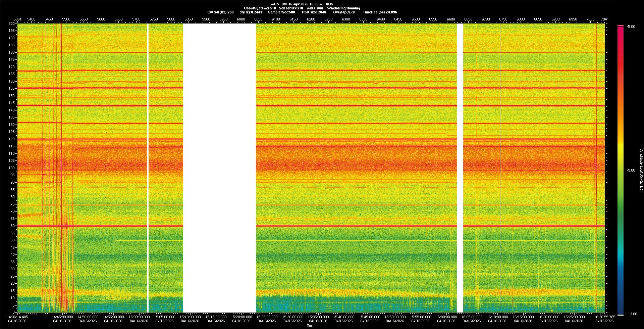Select the 16:30:55.765 end time label

(x=605, y=317)
